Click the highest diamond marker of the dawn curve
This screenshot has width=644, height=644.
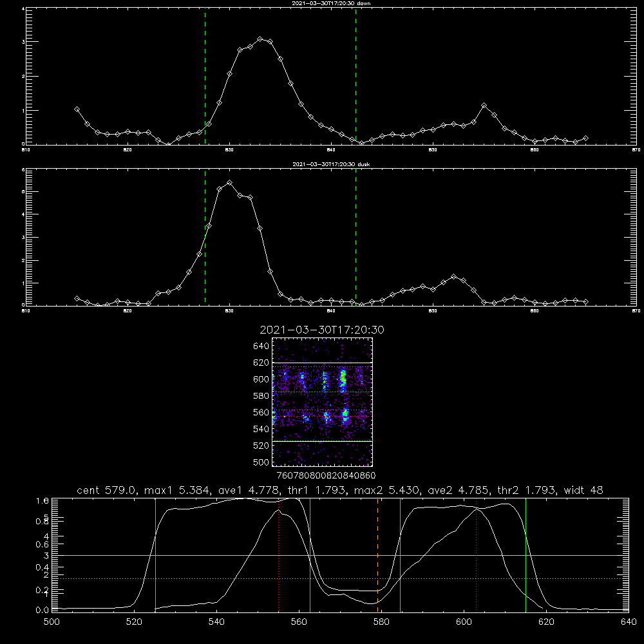pyautogui.click(x=260, y=39)
